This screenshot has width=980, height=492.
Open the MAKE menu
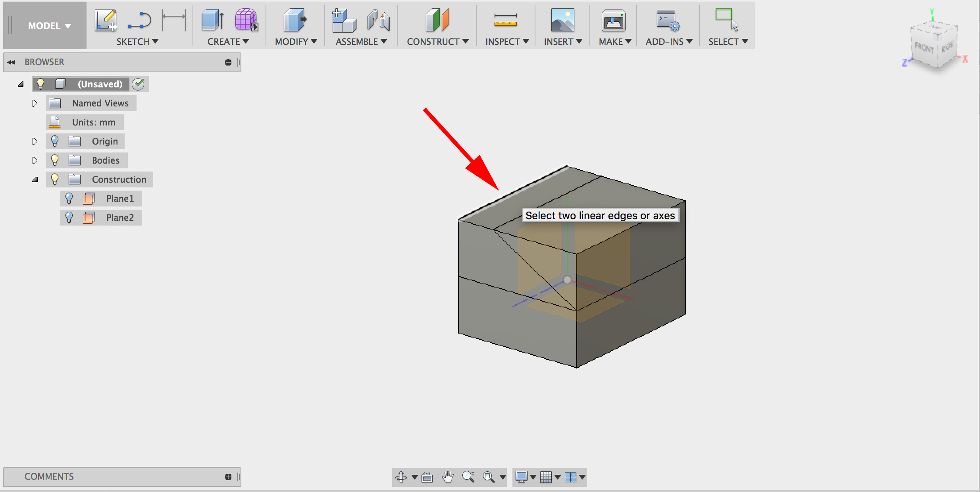pos(615,42)
